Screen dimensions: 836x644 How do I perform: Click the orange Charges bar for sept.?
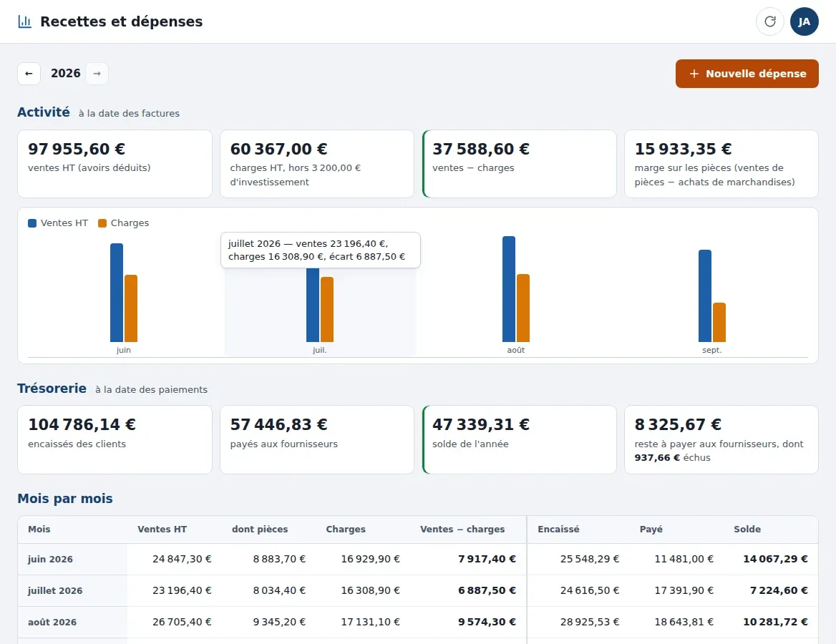719,323
